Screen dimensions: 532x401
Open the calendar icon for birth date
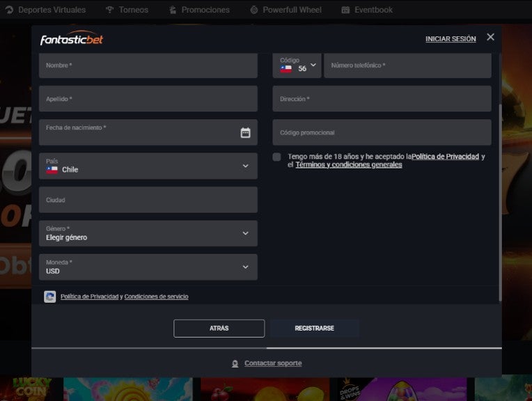click(x=245, y=133)
